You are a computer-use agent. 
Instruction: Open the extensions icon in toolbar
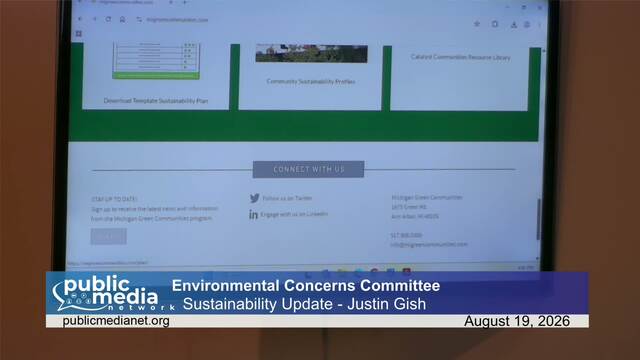point(495,24)
